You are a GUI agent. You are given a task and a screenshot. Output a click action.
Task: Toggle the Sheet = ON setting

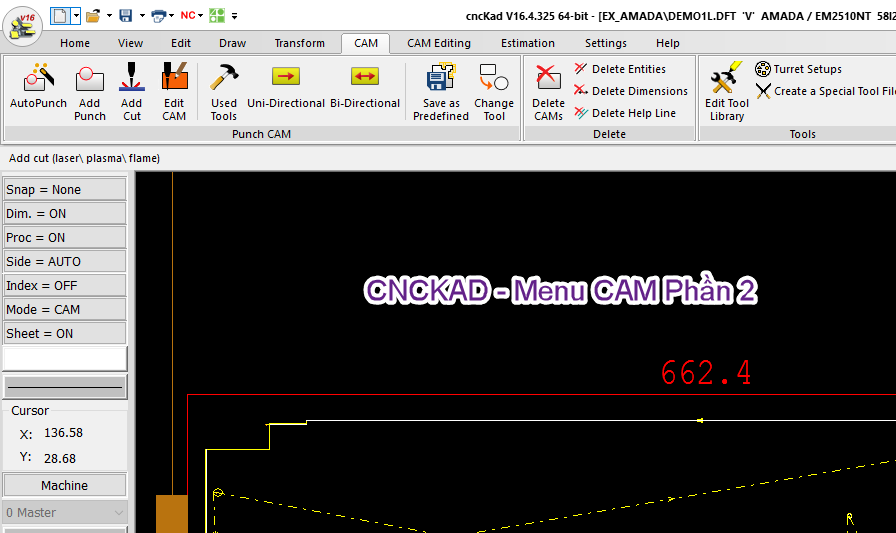65,333
